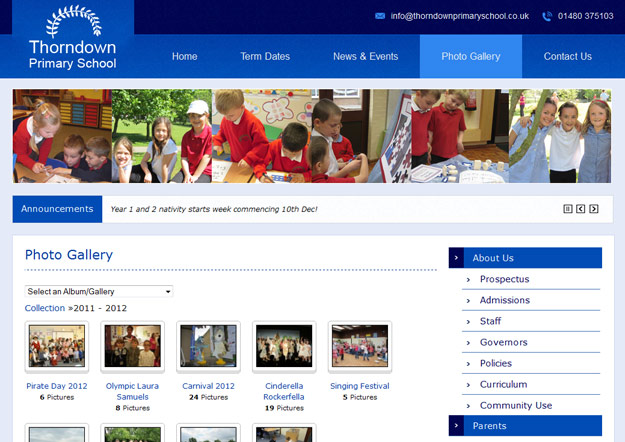The image size is (625, 442).
Task: Click the chevron next to Governors
Action: point(468,343)
